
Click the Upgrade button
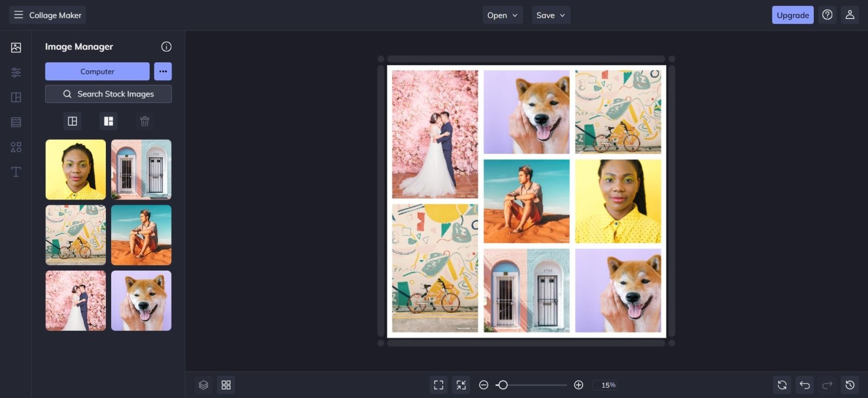(793, 15)
